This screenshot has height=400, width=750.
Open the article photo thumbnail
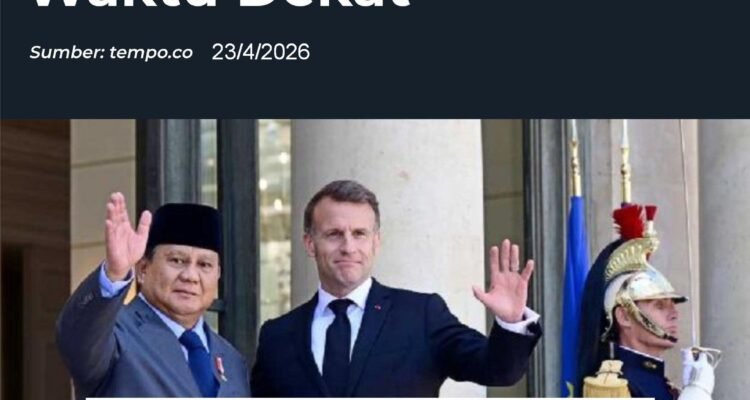pyautogui.click(x=375, y=259)
